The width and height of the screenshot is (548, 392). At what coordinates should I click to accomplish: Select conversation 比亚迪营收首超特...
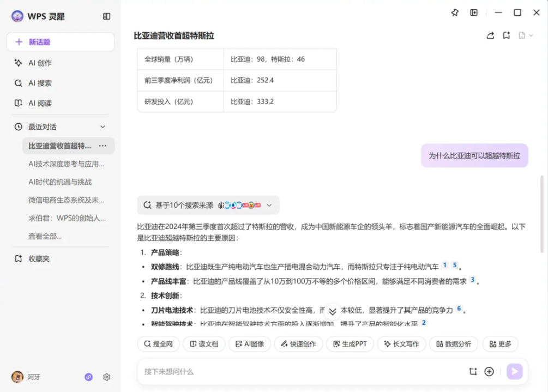pyautogui.click(x=60, y=146)
